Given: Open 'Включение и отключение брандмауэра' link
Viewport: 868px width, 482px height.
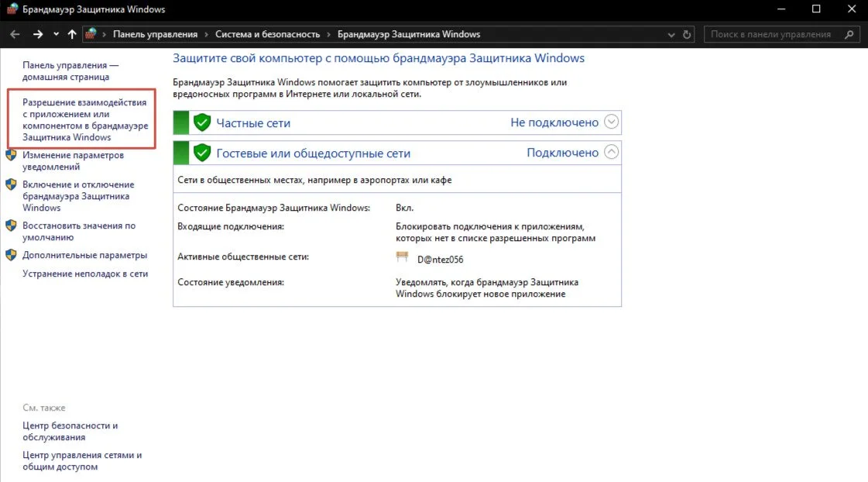Looking at the screenshot, I should tap(78, 196).
